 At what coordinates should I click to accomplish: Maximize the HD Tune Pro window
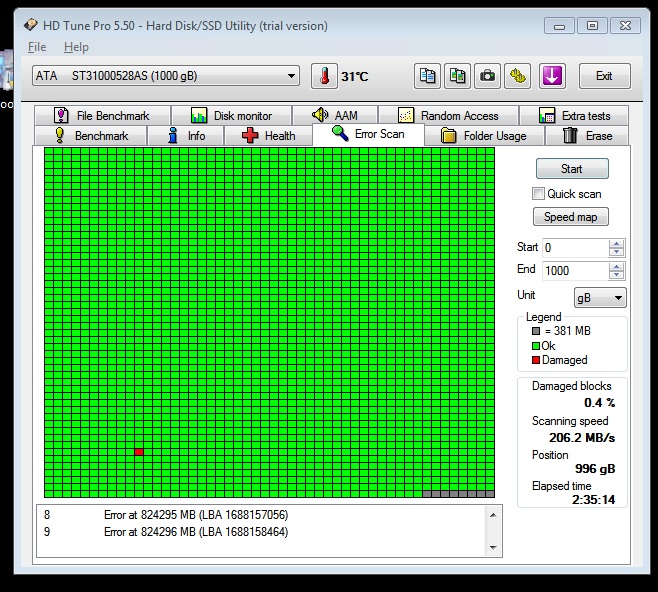point(592,26)
